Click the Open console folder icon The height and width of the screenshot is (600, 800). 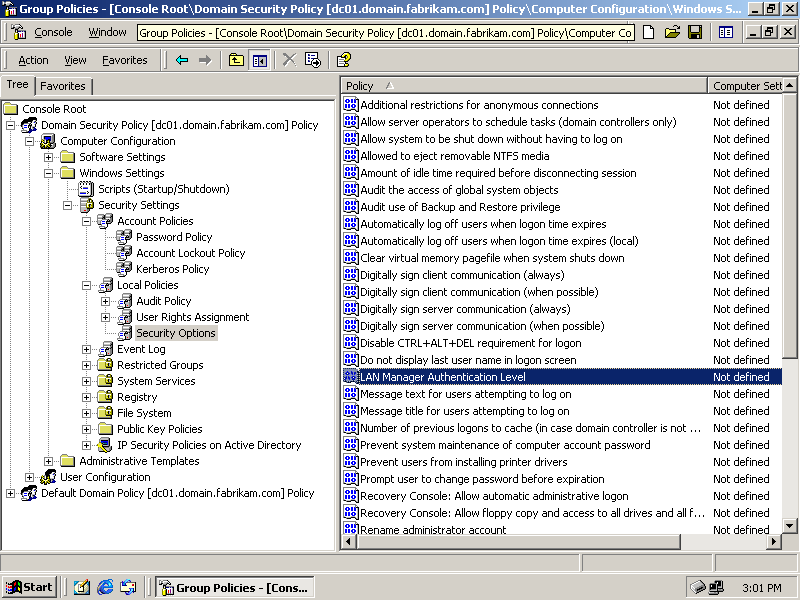pyautogui.click(x=672, y=32)
